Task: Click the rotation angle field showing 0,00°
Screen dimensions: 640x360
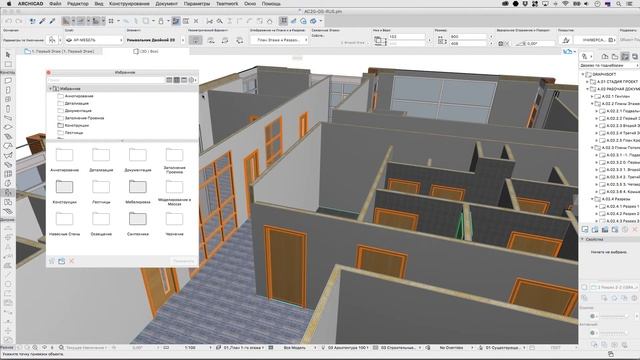Action: (537, 43)
